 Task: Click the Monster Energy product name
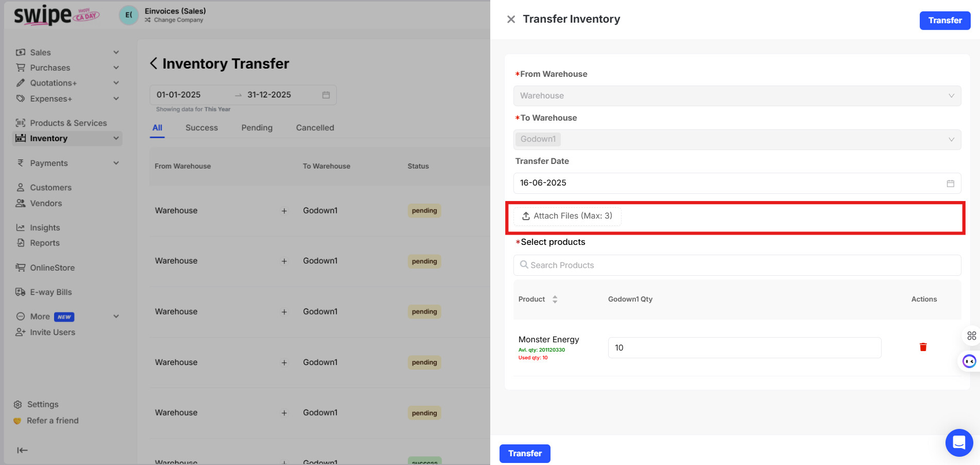tap(548, 339)
